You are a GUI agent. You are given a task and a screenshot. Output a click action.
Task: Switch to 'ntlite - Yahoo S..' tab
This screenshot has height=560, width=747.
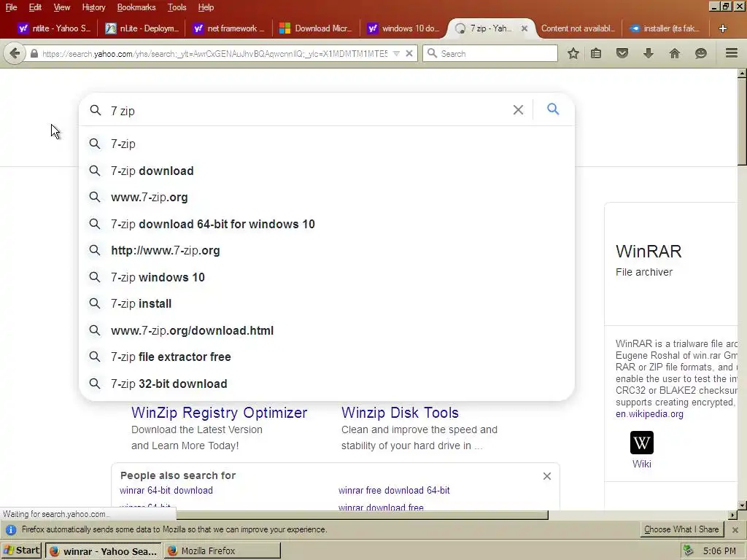click(x=53, y=28)
